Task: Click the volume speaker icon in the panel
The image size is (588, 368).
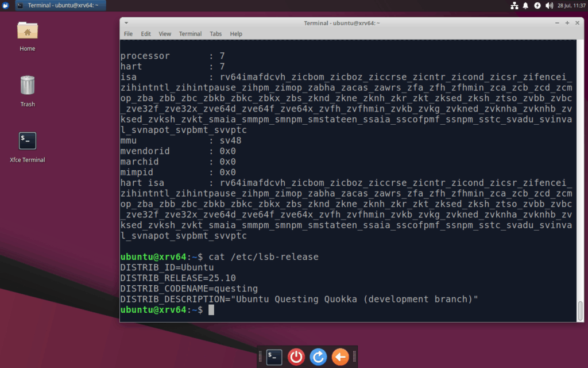Action: tap(549, 5)
